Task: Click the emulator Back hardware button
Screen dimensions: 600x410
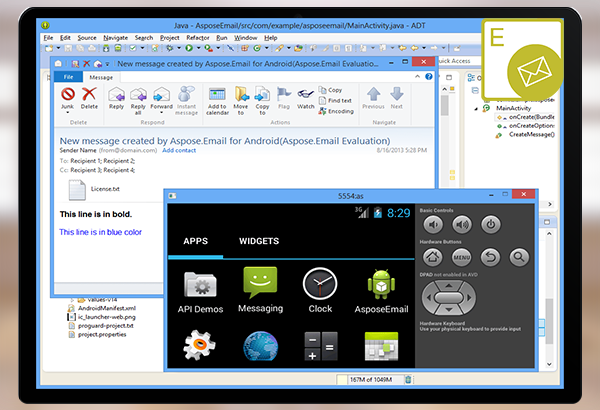Action: 491,257
